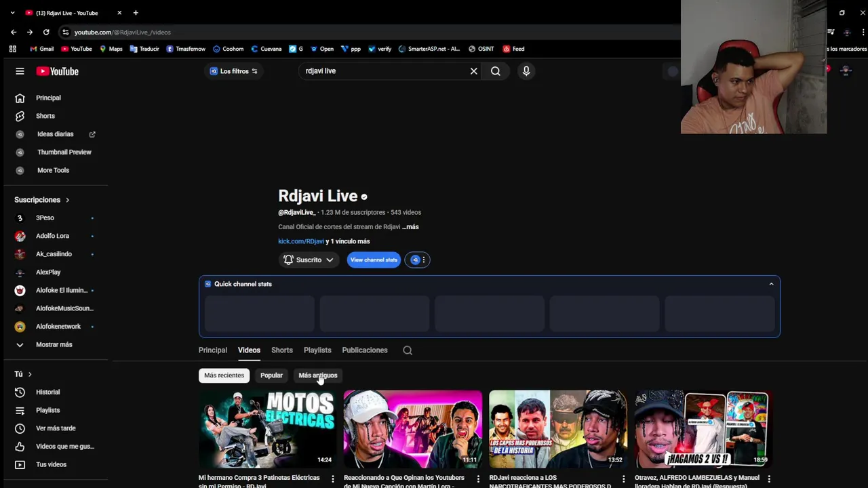Open the Publicaciones tab
The width and height of the screenshot is (868, 488).
tap(365, 350)
